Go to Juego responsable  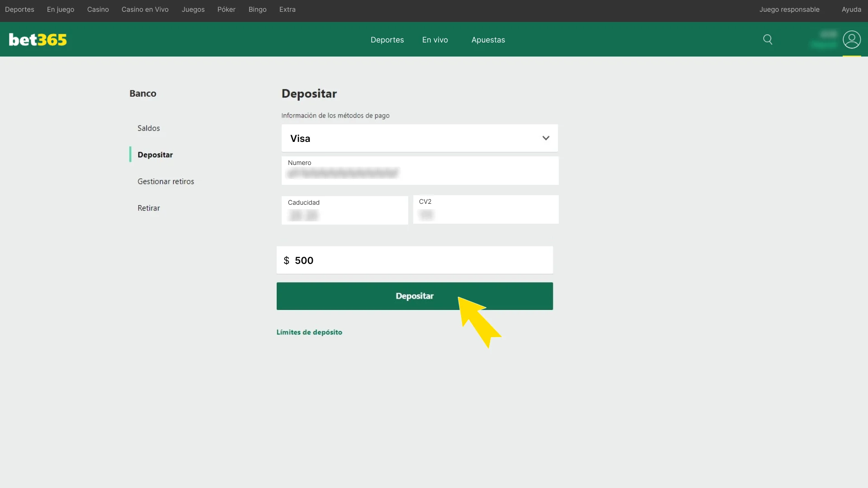click(790, 9)
